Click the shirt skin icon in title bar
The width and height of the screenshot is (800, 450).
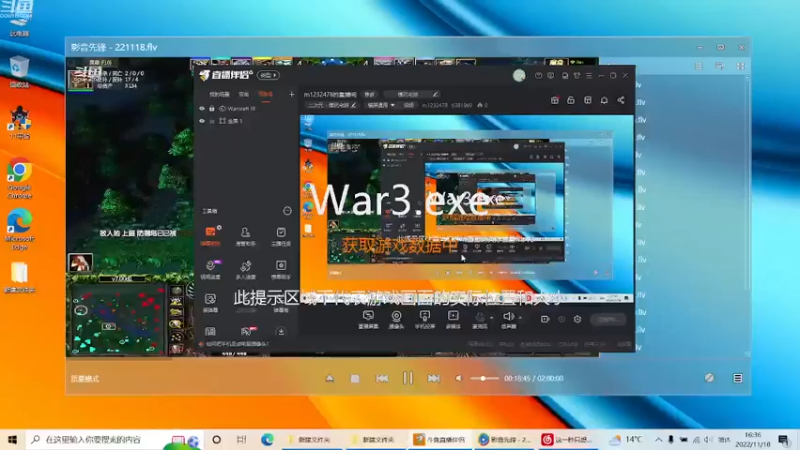tap(577, 76)
